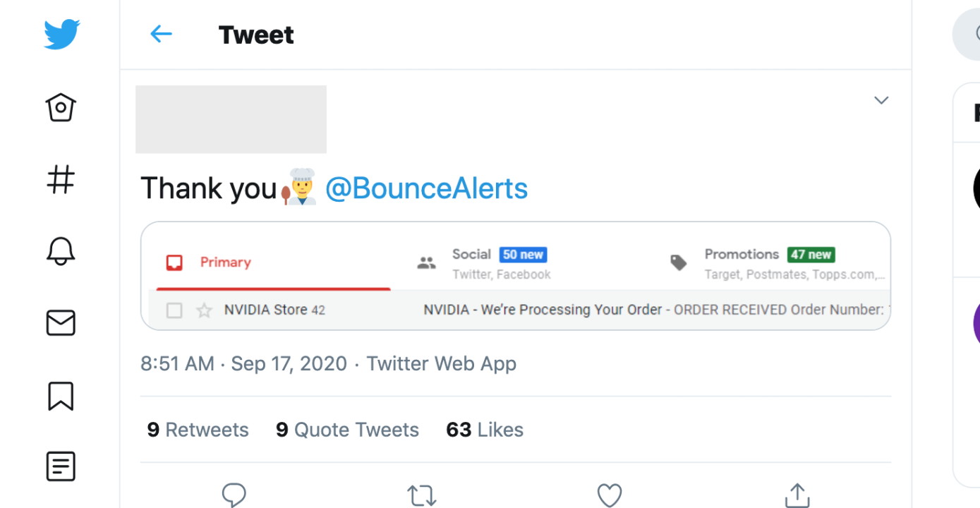View the 9 Quote Tweets list

click(x=347, y=430)
